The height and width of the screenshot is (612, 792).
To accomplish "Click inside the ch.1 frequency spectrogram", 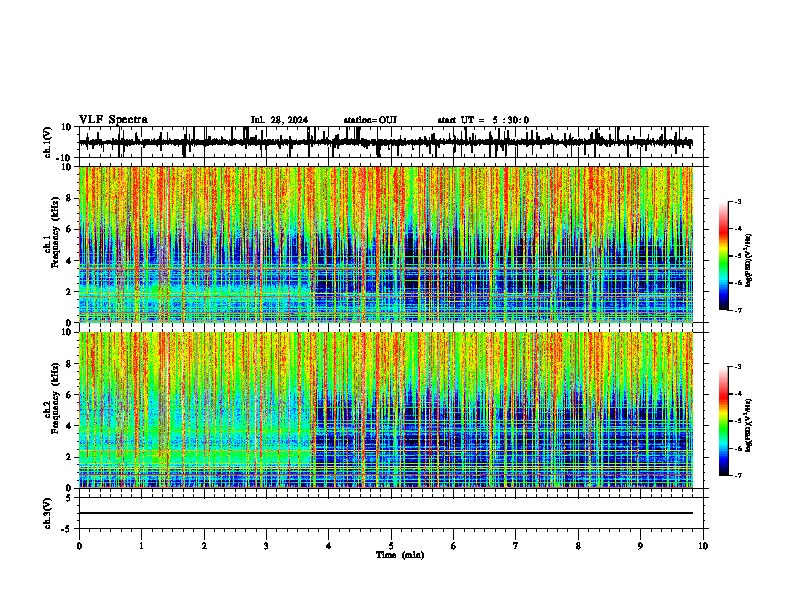I will (386, 244).
